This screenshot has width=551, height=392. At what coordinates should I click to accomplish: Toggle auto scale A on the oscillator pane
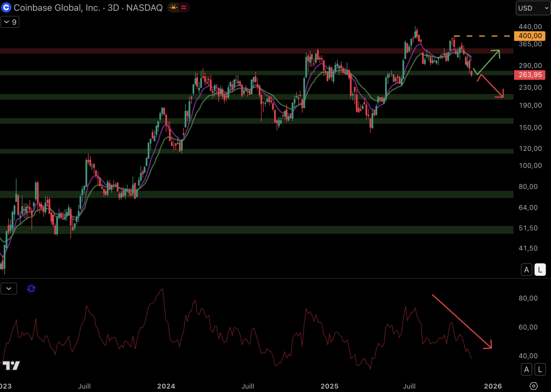click(x=526, y=369)
